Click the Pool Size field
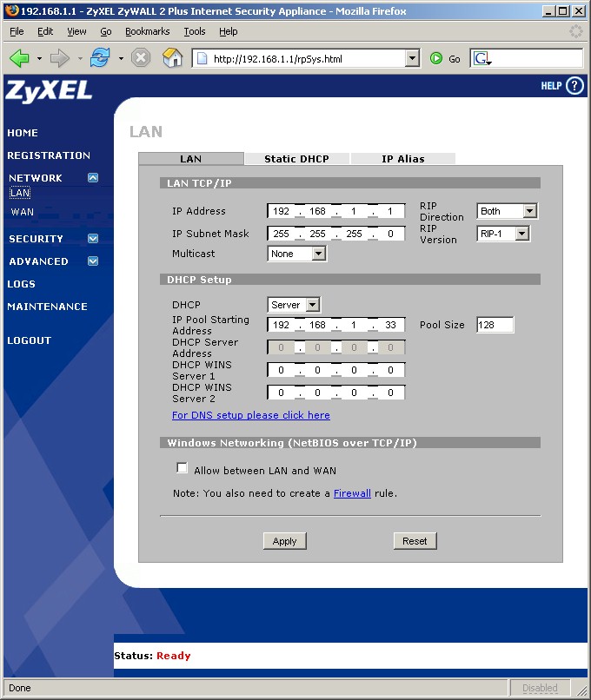Image resolution: width=591 pixels, height=700 pixels. tap(495, 325)
